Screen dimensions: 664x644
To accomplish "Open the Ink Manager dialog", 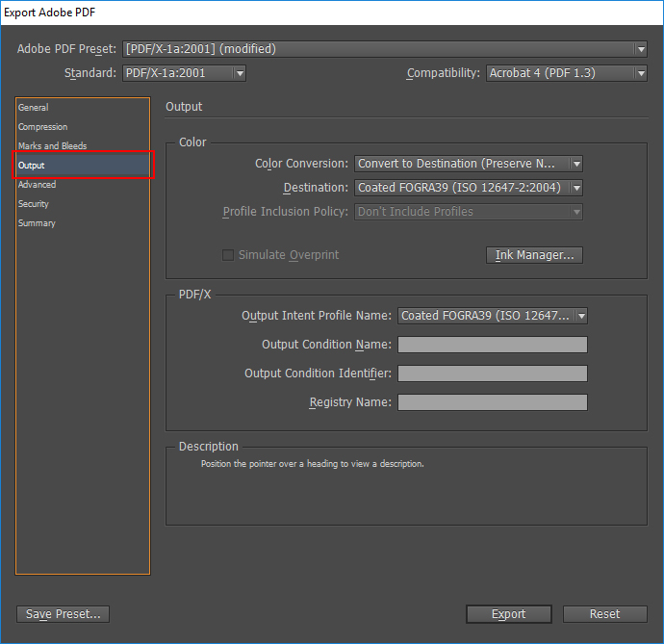I will click(534, 255).
